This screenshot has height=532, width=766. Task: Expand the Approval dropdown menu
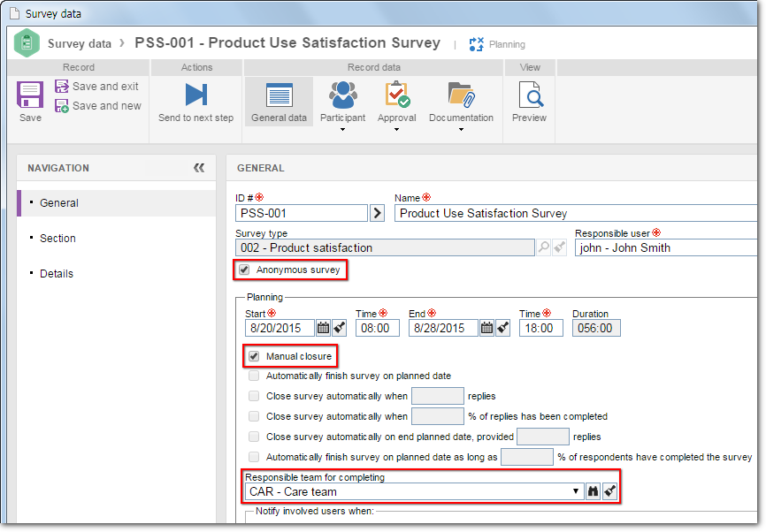coord(396,129)
